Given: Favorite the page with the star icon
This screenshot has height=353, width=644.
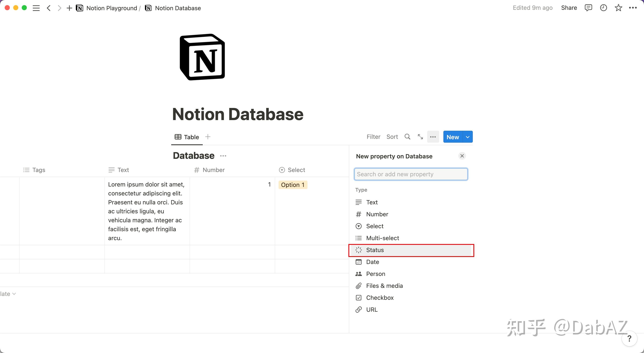Looking at the screenshot, I should 618,8.
